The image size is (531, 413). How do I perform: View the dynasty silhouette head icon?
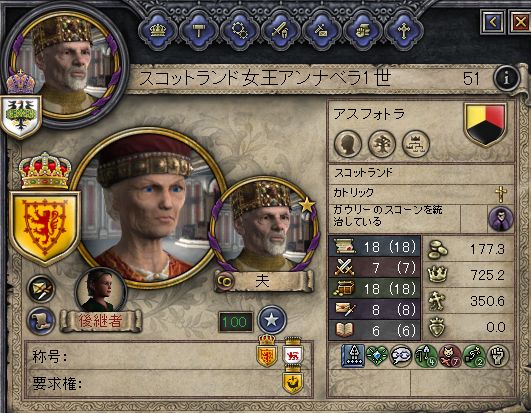[x=348, y=144]
